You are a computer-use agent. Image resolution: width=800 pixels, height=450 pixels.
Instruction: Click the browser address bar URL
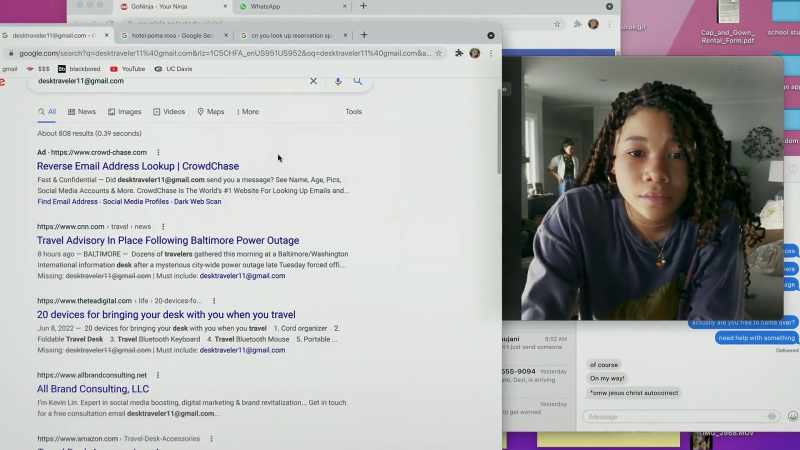pos(224,53)
